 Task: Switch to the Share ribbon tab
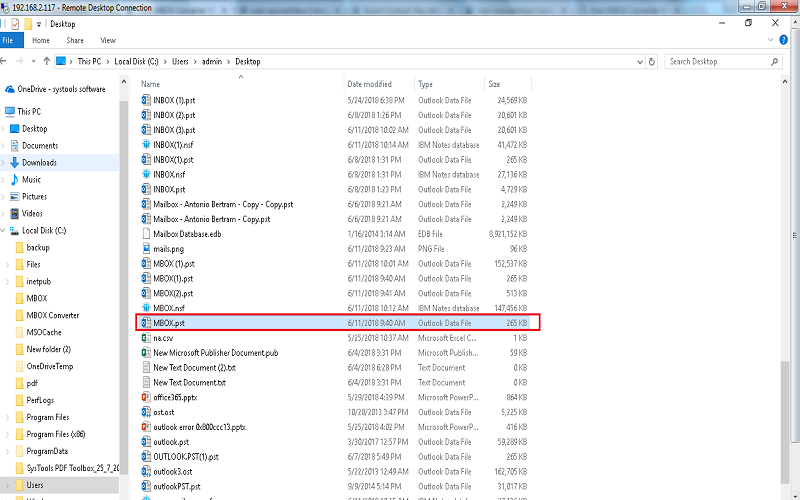coord(75,40)
